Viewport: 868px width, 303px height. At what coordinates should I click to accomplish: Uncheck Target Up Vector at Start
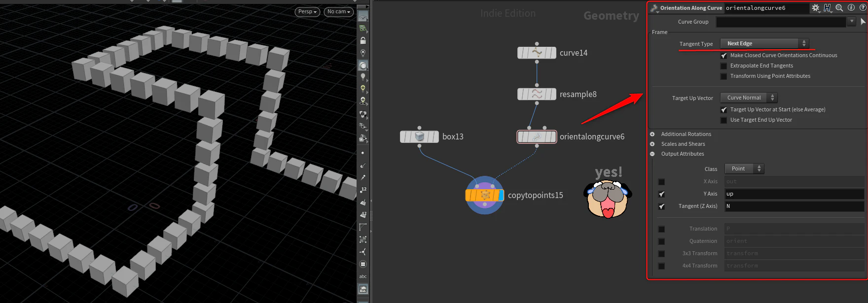tap(723, 110)
